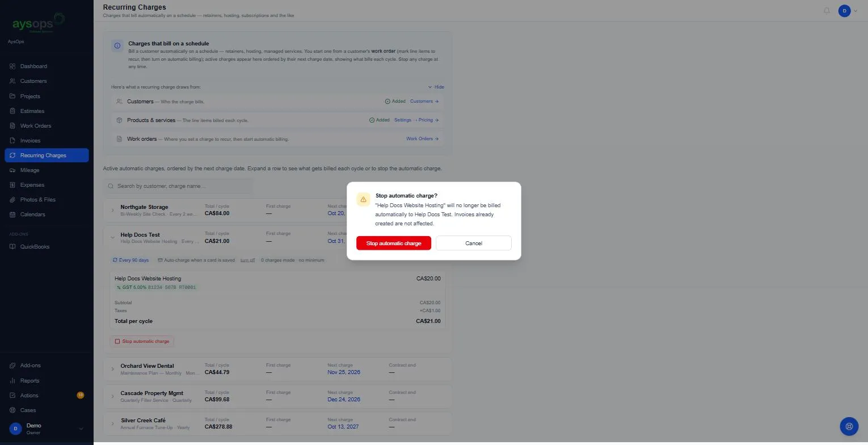Follow the Work Orders link in info panel
This screenshot has width=868, height=445.
point(423,138)
